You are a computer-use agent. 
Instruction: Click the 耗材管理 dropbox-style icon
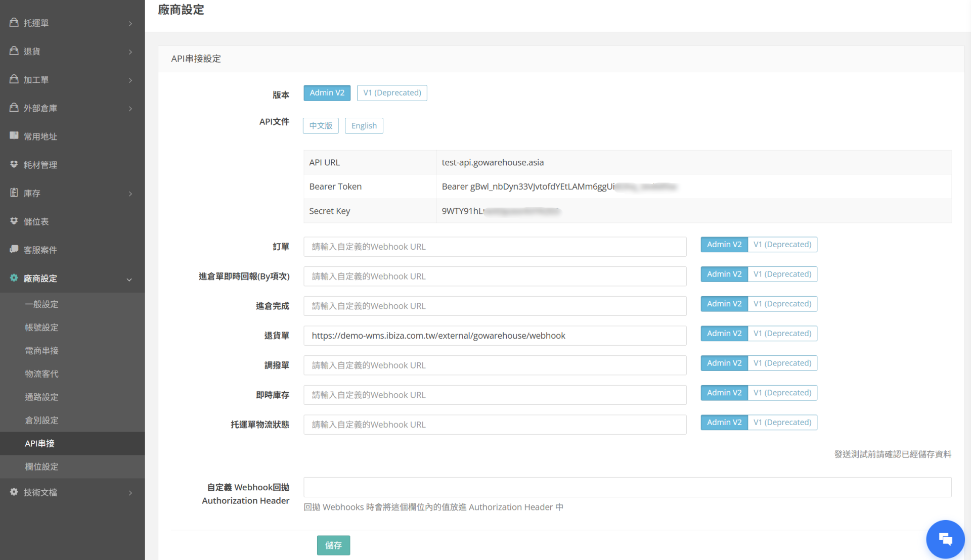14,164
